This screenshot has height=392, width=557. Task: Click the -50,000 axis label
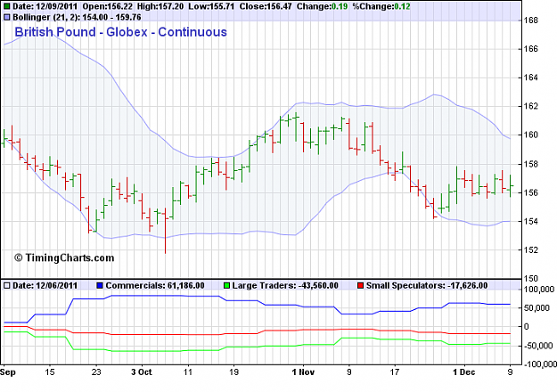point(537,346)
